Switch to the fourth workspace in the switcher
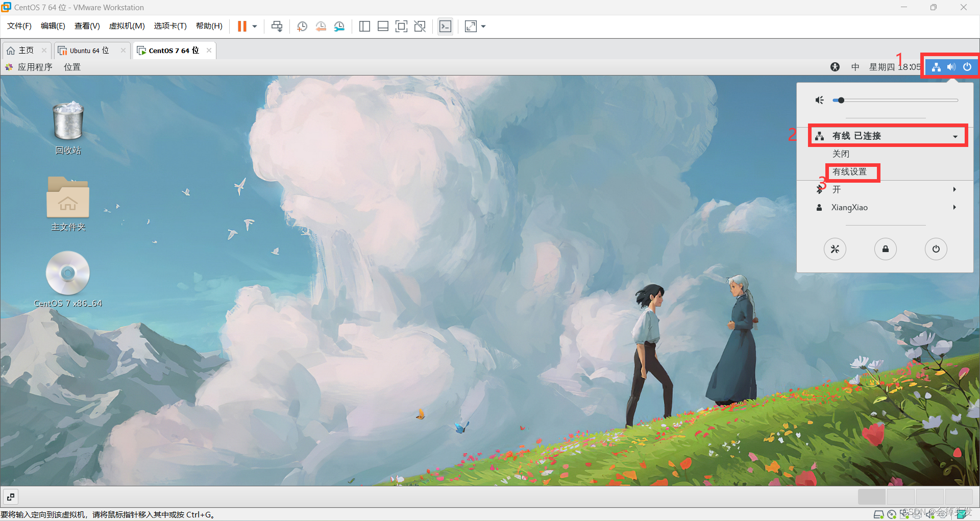980x521 pixels. (x=959, y=497)
